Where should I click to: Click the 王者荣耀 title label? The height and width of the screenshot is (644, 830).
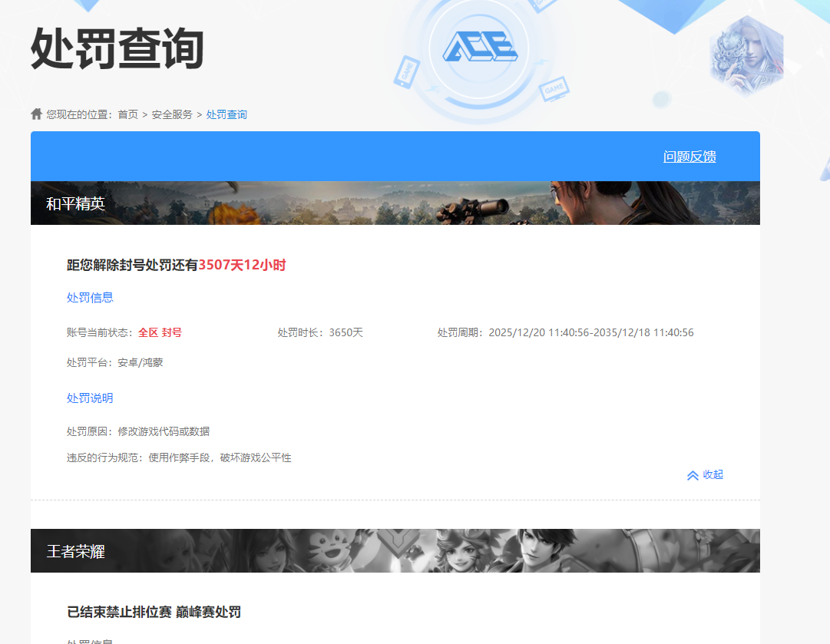coord(76,551)
